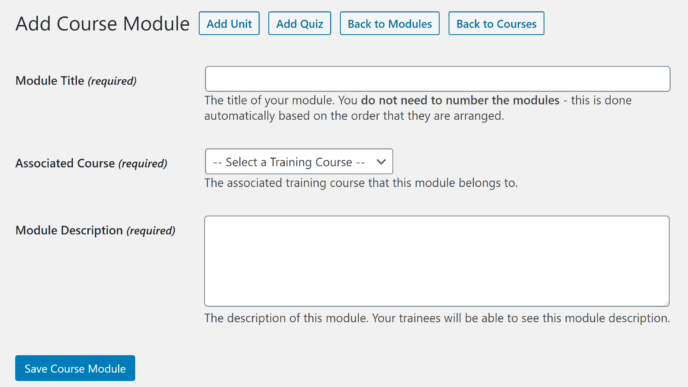Open the Select a Training Course dropdown
The image size is (688, 387).
pyautogui.click(x=299, y=161)
